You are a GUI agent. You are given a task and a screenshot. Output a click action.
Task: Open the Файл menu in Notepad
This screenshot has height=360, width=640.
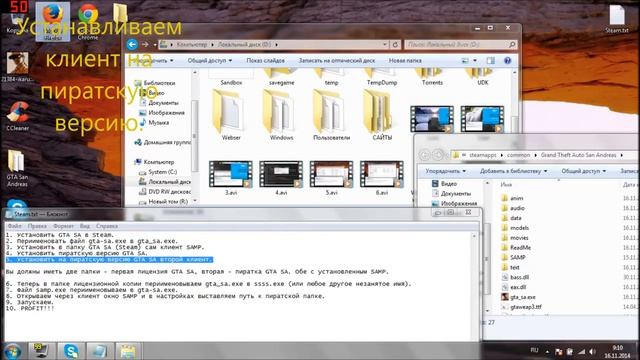[x=15, y=226]
